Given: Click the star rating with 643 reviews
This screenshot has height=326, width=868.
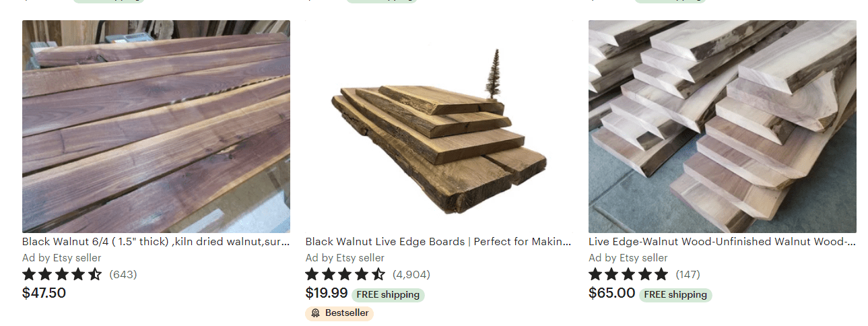Looking at the screenshot, I should (x=62, y=274).
